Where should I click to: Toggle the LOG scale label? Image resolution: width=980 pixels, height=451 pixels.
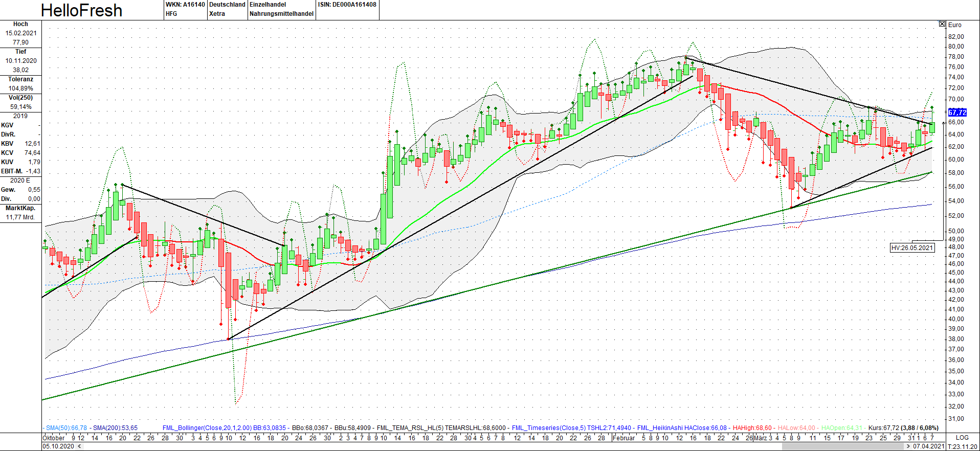pyautogui.click(x=962, y=438)
